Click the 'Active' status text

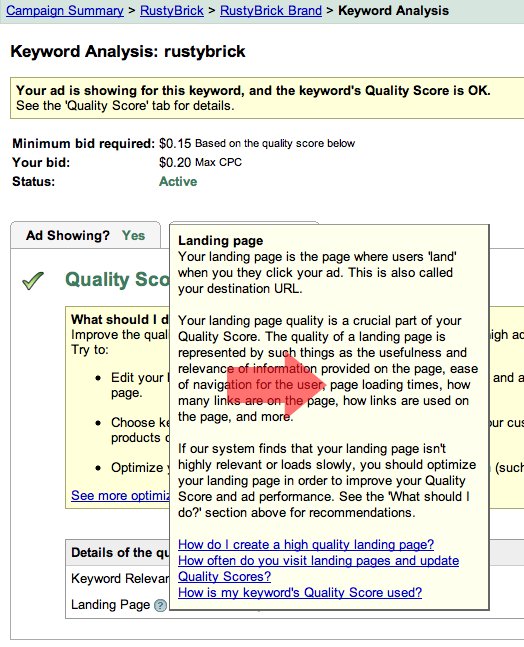(x=178, y=182)
